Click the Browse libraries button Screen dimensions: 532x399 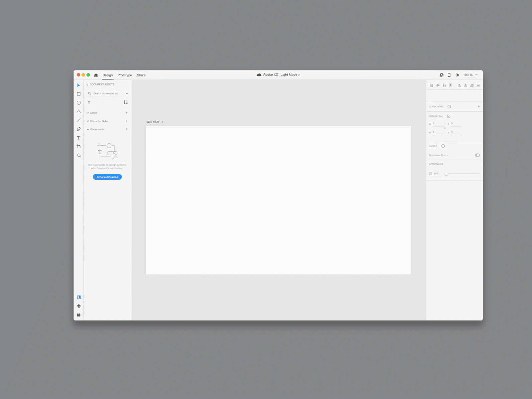107,177
